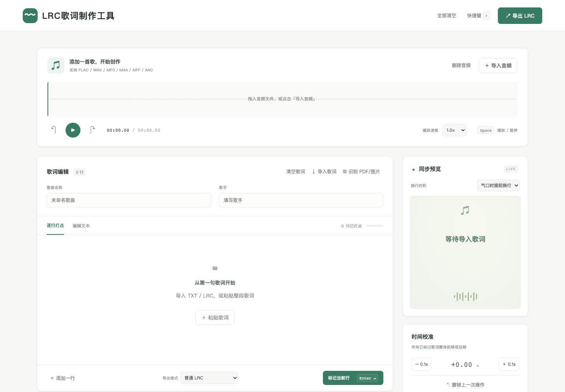Click the music note in sync preview
This screenshot has width=565, height=392.
click(465, 211)
